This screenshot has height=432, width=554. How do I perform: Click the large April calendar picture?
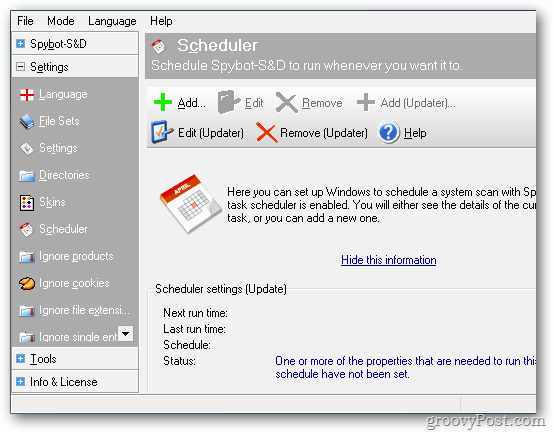(191, 203)
